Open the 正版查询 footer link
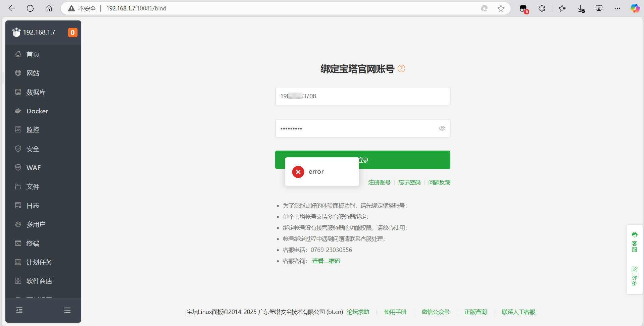Image resolution: width=644 pixels, height=326 pixels. (476, 312)
